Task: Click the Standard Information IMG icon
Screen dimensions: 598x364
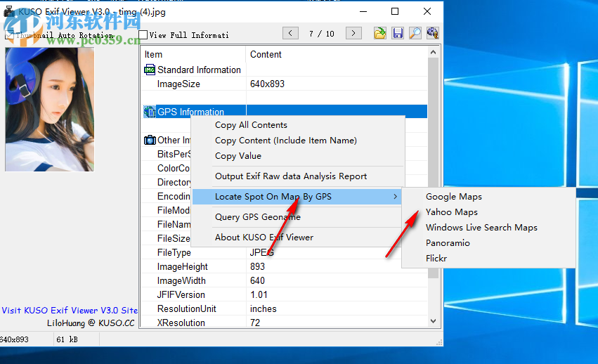Action: [x=150, y=70]
